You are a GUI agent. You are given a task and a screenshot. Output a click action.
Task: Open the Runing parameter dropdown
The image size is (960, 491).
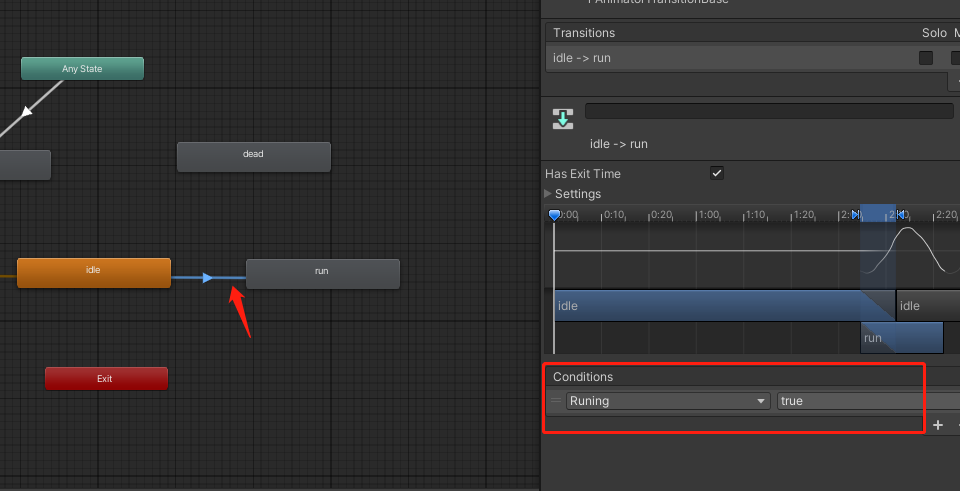coord(668,401)
